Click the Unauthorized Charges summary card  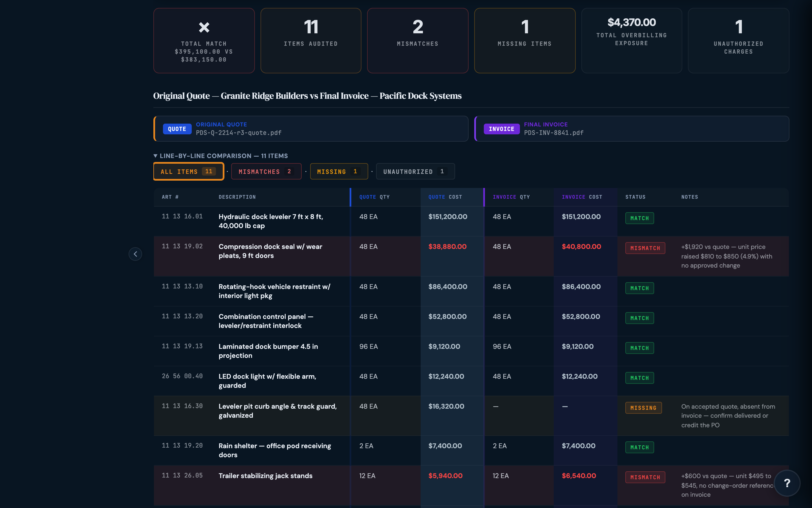738,41
